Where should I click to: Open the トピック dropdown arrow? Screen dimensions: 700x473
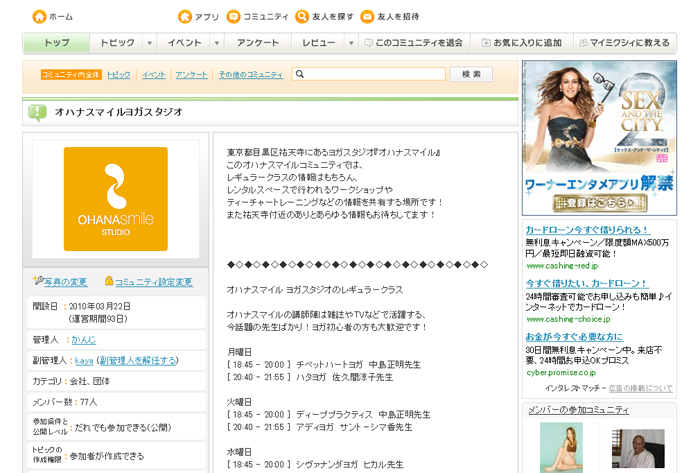[150, 43]
